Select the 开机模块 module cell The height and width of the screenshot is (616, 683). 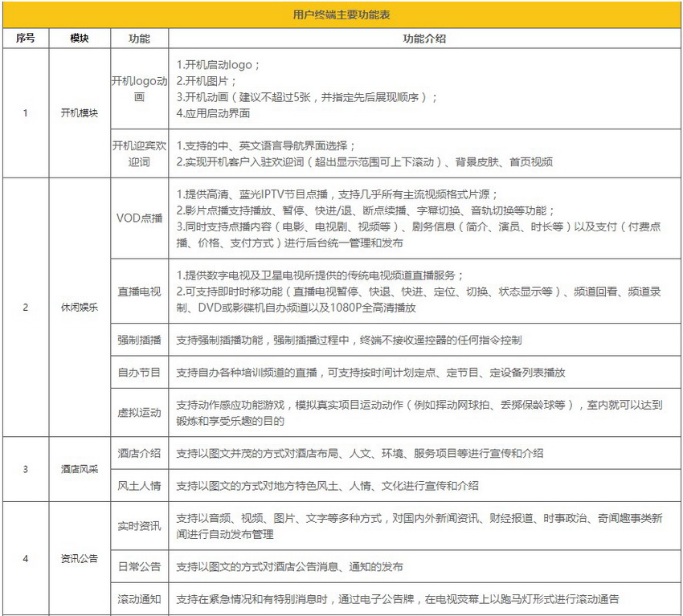click(80, 112)
